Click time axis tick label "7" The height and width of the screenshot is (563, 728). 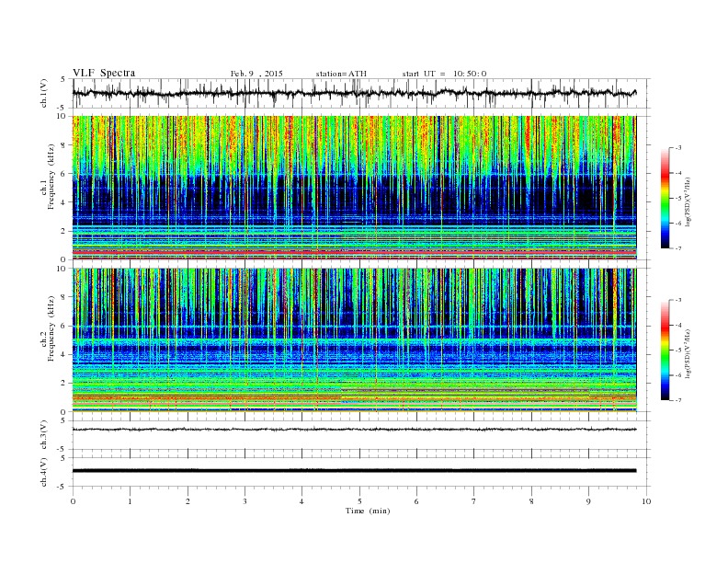pyautogui.click(x=474, y=501)
